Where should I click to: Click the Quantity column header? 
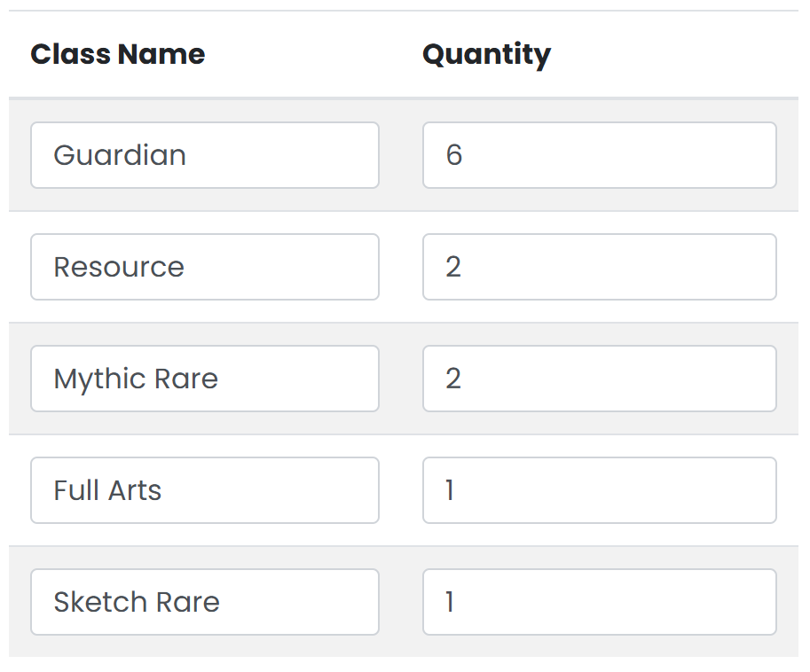click(x=486, y=55)
